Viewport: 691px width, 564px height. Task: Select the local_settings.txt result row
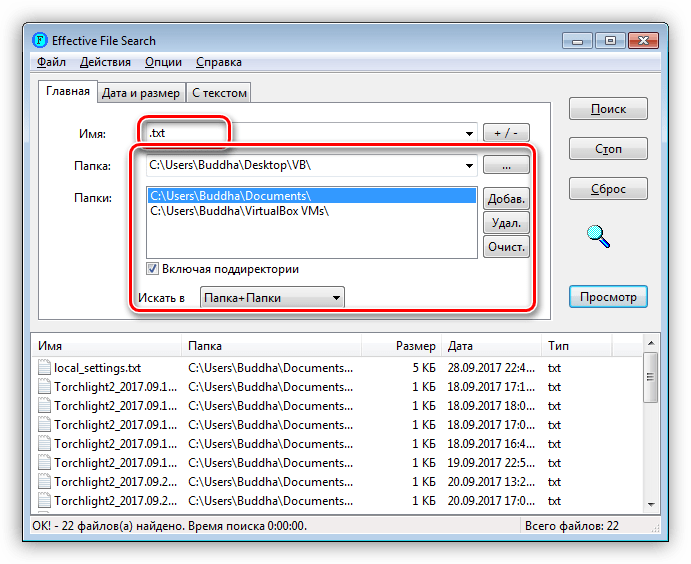tap(337, 367)
